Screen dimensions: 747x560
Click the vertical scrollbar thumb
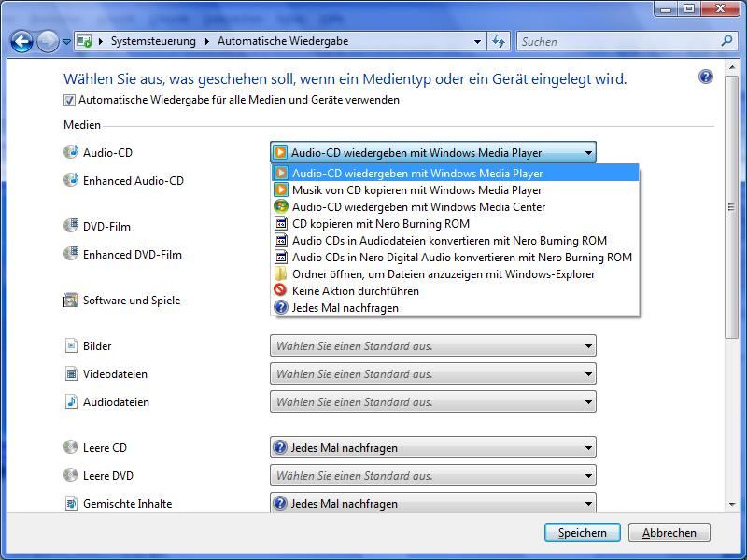(731, 206)
